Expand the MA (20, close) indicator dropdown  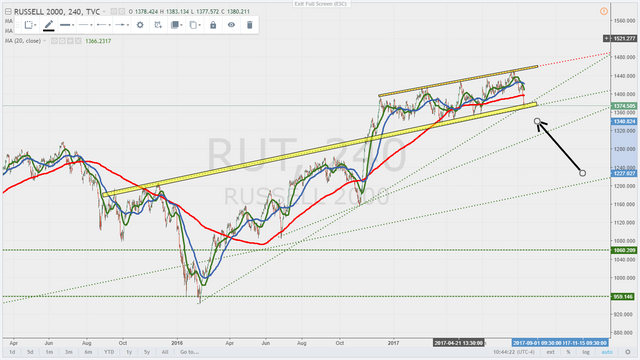(44, 41)
